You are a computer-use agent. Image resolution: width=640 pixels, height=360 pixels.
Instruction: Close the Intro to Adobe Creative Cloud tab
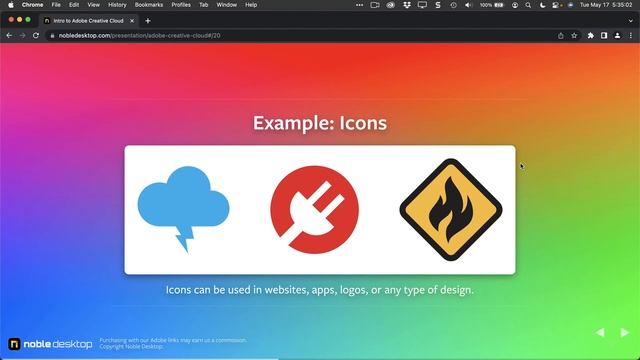click(132, 21)
